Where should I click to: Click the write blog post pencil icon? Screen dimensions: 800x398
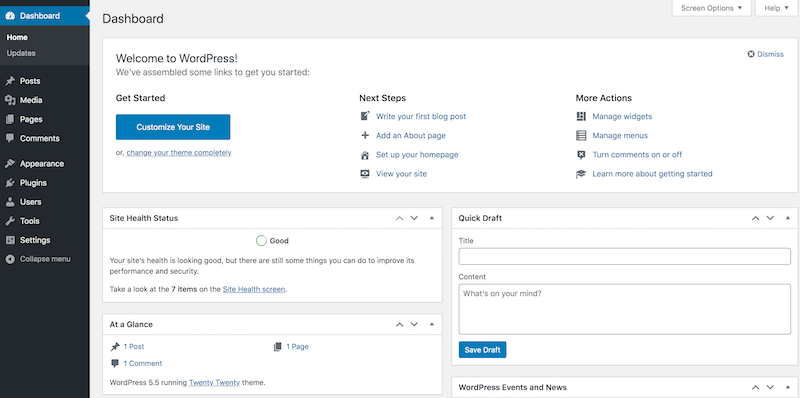pos(365,116)
